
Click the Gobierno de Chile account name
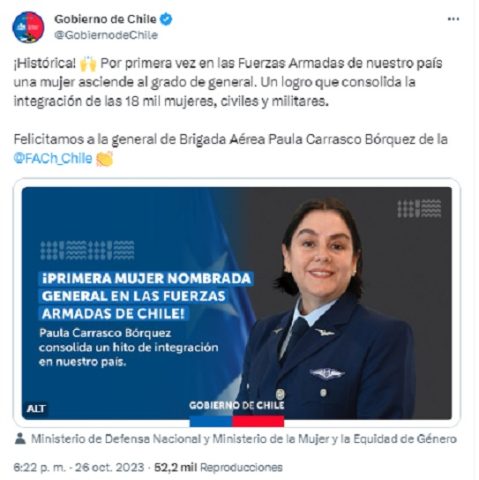[105, 19]
